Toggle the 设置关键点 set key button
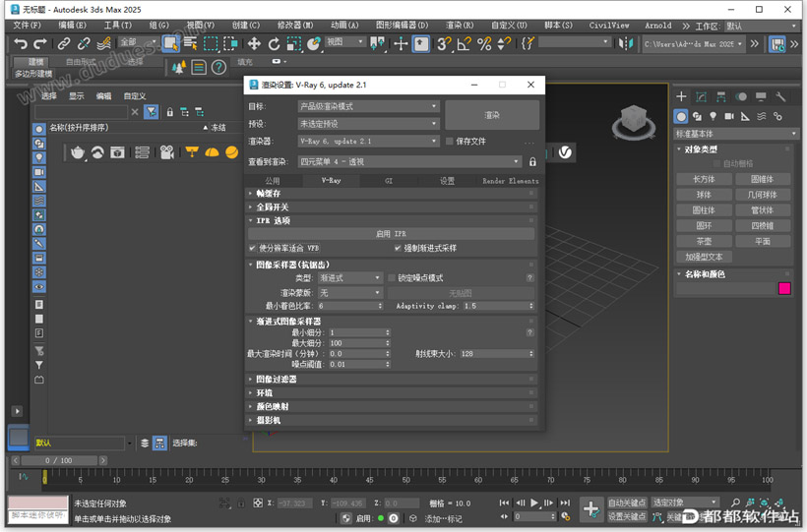Screen dimensions: 807x532 click(x=626, y=516)
